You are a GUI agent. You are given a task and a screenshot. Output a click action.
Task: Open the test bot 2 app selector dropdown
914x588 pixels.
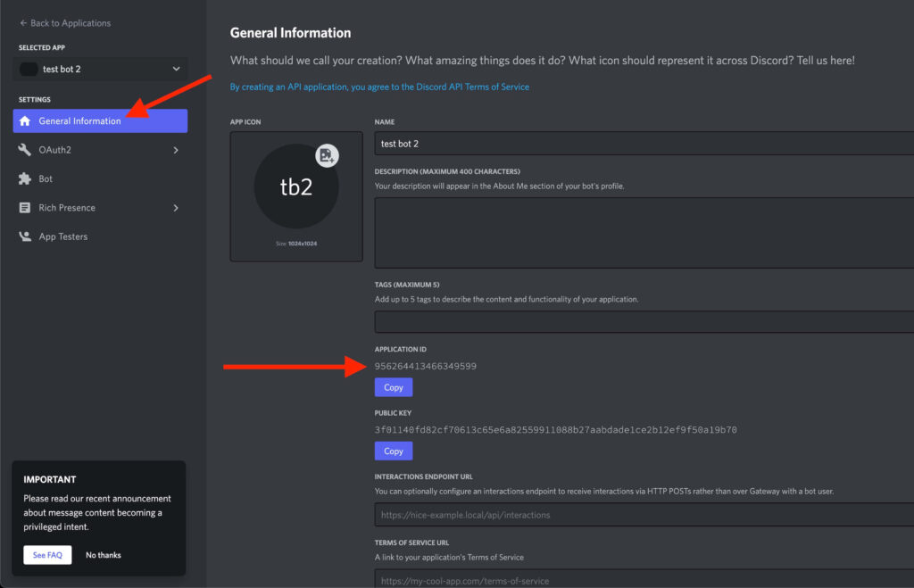100,69
